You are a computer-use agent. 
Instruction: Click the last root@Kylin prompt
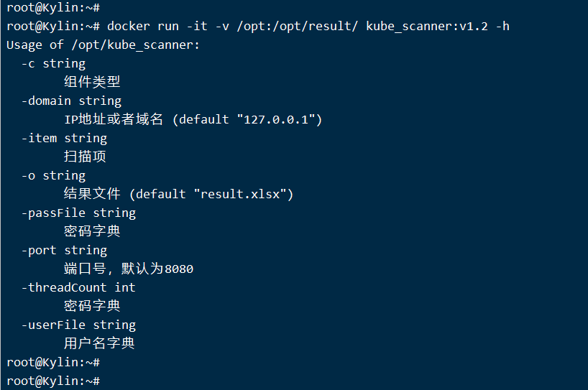point(53,381)
